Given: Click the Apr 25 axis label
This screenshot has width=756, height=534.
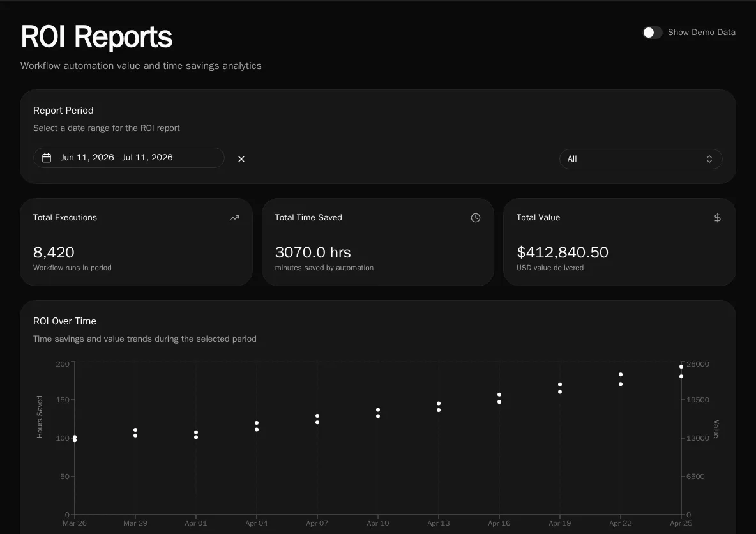Looking at the screenshot, I should 681,523.
